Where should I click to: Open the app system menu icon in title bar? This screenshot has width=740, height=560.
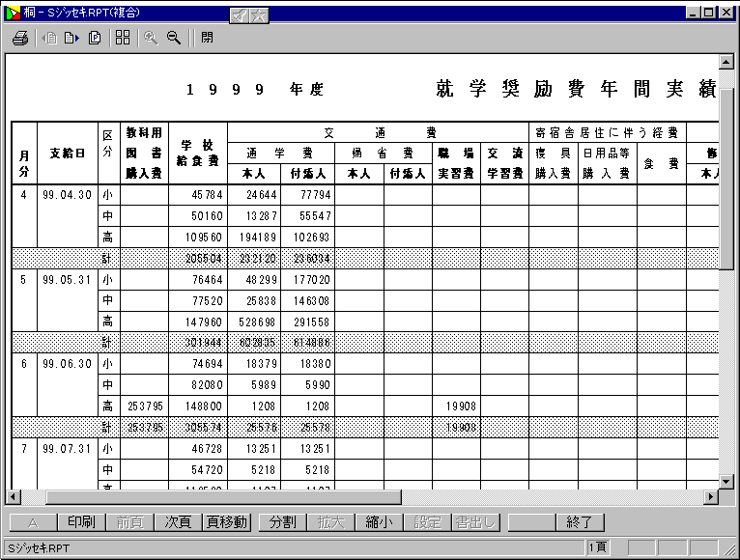(11, 13)
